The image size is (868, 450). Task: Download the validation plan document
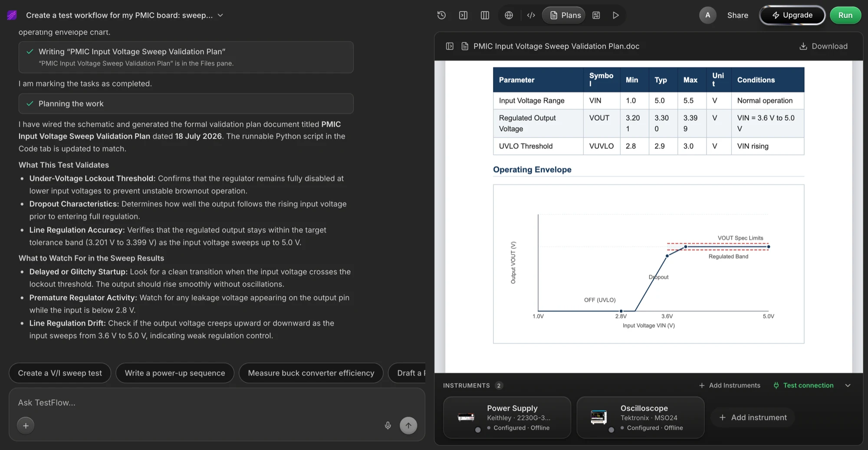[823, 46]
